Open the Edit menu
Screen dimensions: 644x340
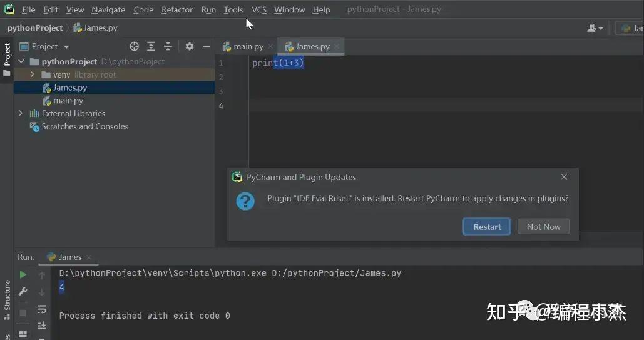click(x=51, y=9)
